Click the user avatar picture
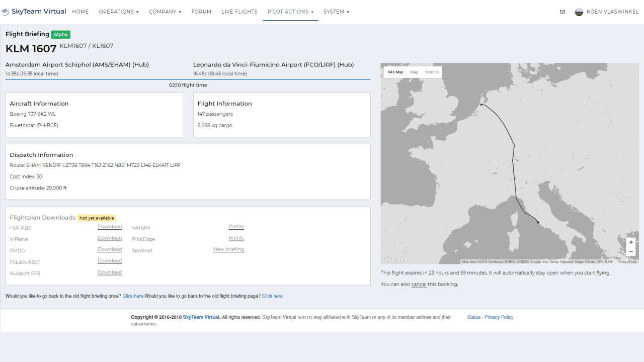 click(x=579, y=12)
